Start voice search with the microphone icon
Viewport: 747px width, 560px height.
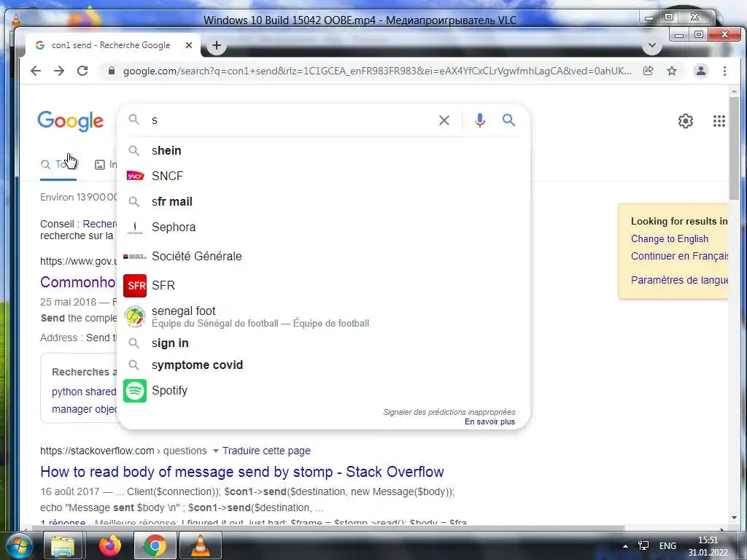point(480,120)
